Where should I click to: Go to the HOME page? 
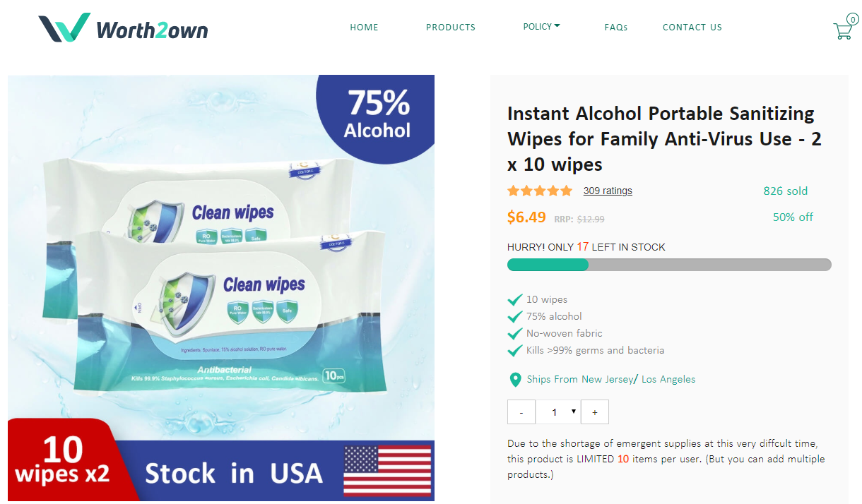click(365, 28)
